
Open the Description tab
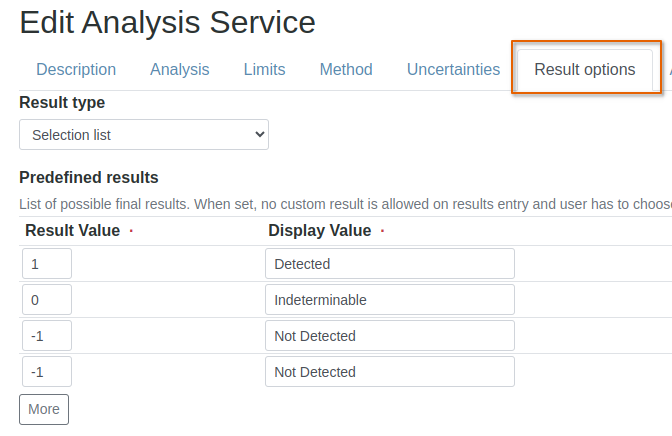pos(76,70)
